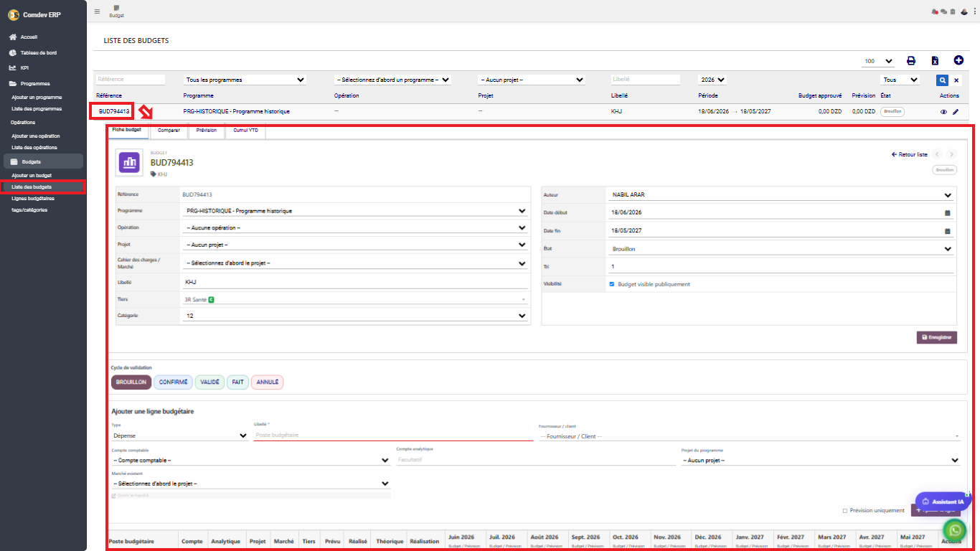Go to previous budget arrow

(938, 154)
